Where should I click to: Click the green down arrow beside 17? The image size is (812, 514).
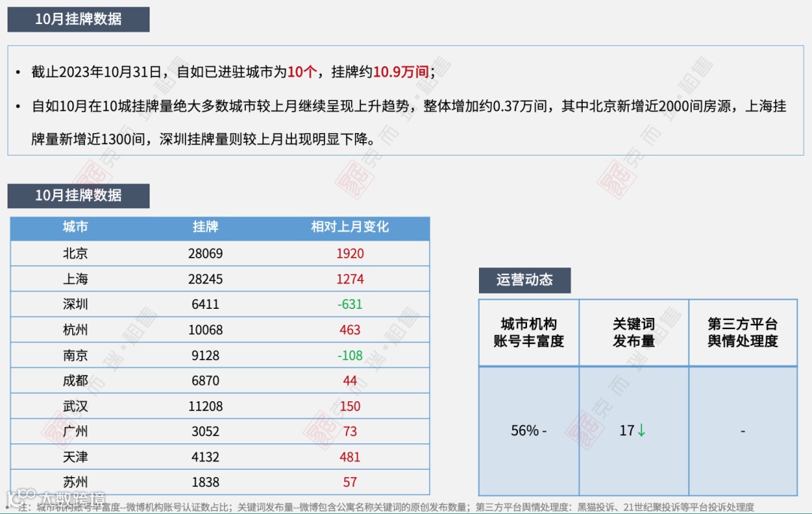[641, 431]
